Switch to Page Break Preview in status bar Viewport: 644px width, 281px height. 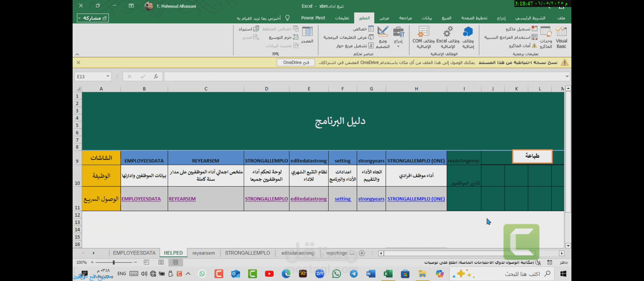(x=146, y=262)
